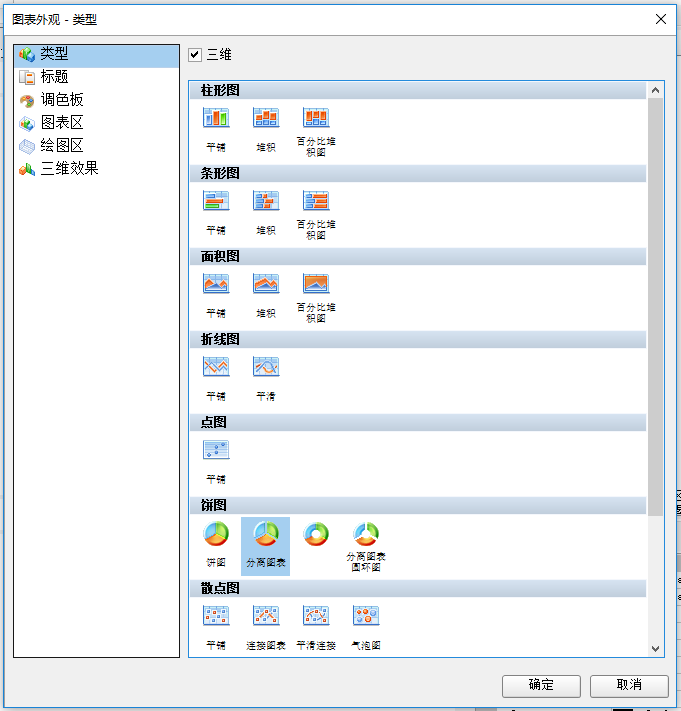Pick the 平滑连接 scatter chart type
This screenshot has height=711, width=681.
pyautogui.click(x=316, y=616)
